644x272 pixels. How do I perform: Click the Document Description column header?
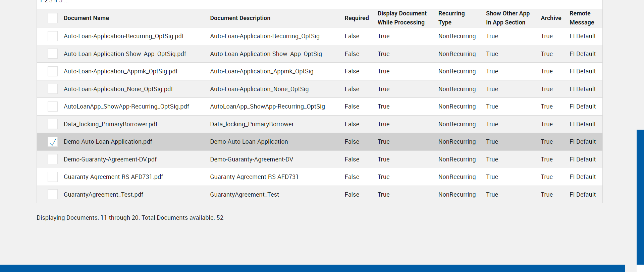[x=240, y=18]
